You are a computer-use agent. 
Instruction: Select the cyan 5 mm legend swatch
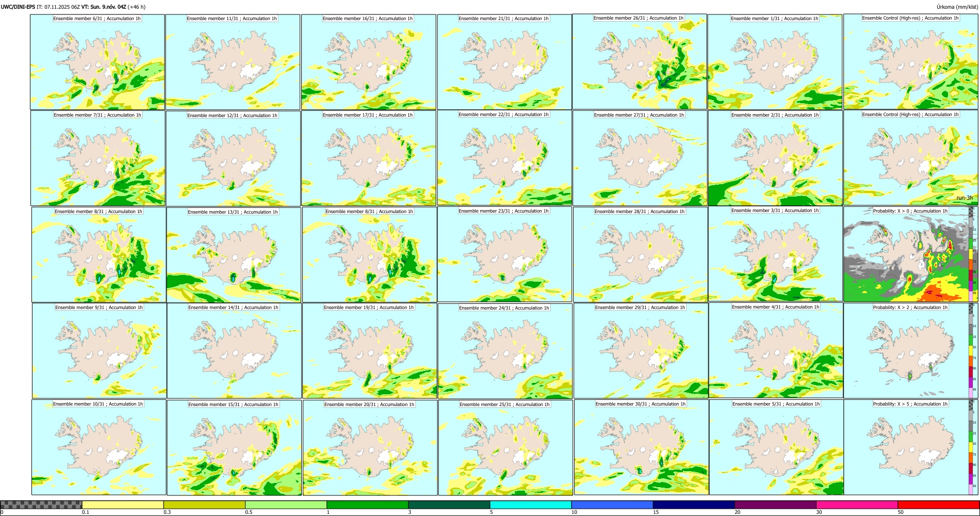click(530, 505)
